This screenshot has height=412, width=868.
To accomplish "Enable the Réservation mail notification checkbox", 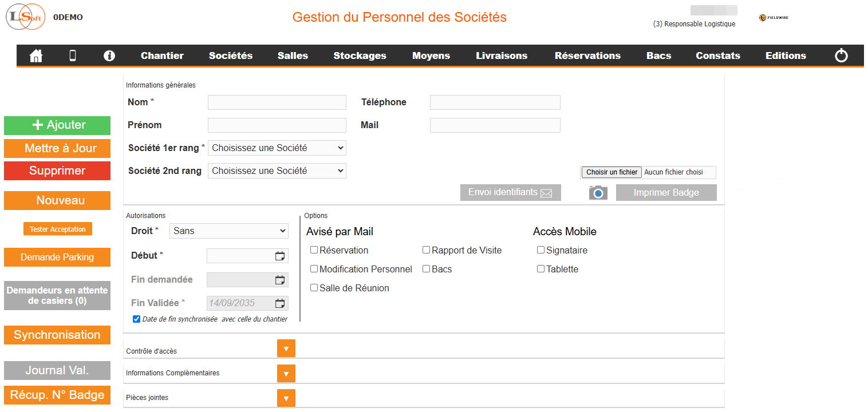I will (314, 250).
